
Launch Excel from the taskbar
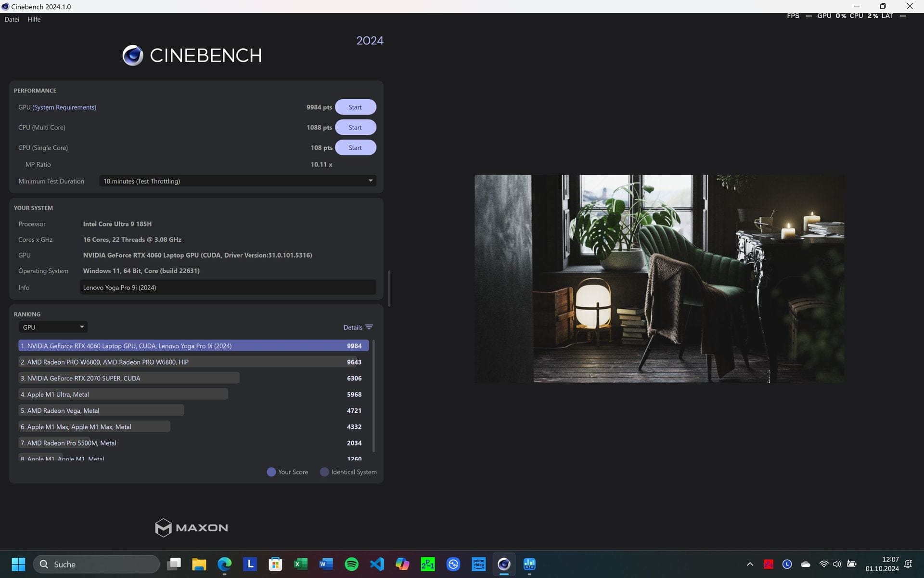click(x=301, y=564)
